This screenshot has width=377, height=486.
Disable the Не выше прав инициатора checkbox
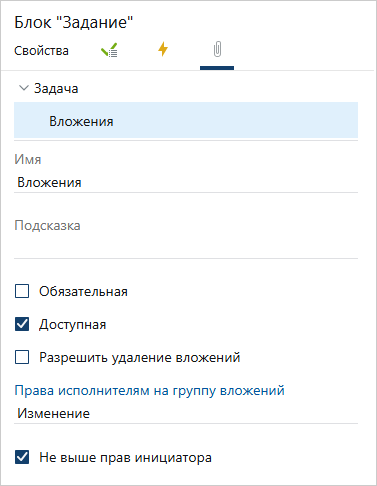[22, 457]
